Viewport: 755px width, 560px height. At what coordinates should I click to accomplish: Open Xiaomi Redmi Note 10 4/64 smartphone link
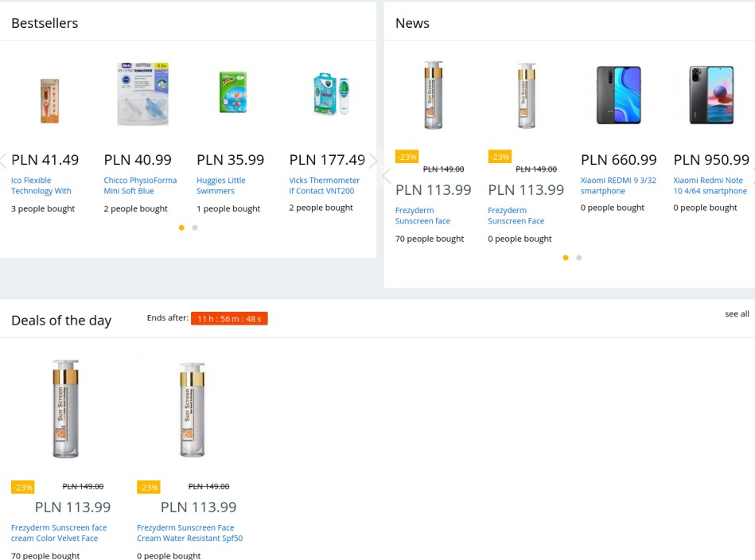(x=710, y=185)
